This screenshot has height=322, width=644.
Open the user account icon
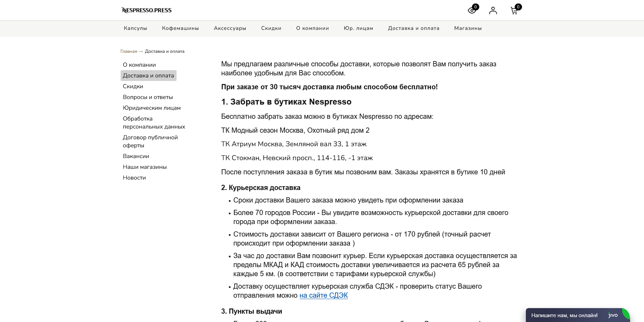click(x=493, y=10)
